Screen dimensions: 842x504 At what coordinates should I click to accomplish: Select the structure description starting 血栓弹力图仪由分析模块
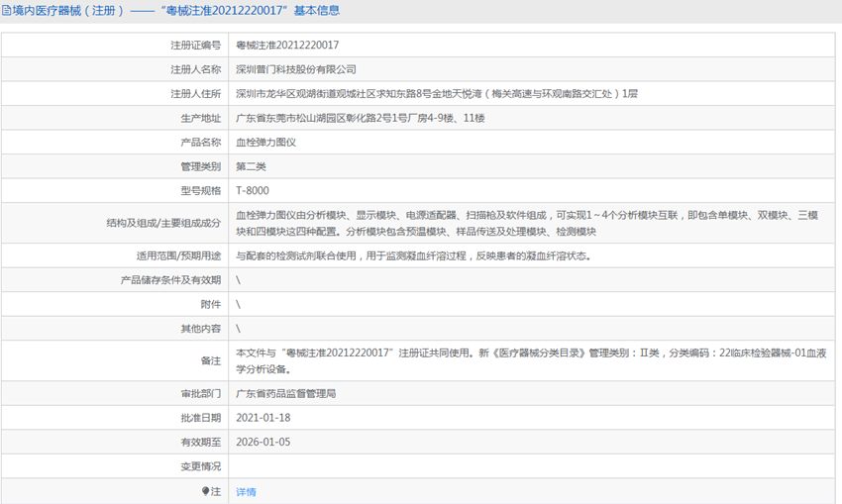pyautogui.click(x=527, y=223)
